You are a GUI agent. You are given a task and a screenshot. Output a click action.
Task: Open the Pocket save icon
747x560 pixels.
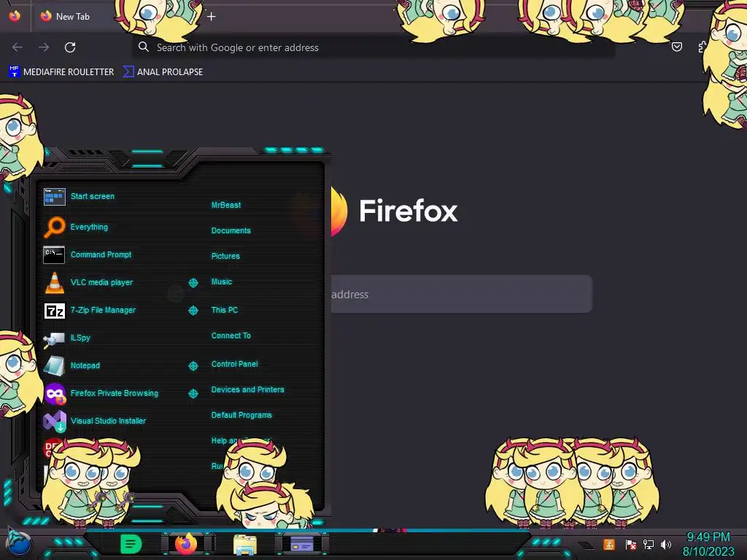tap(676, 47)
